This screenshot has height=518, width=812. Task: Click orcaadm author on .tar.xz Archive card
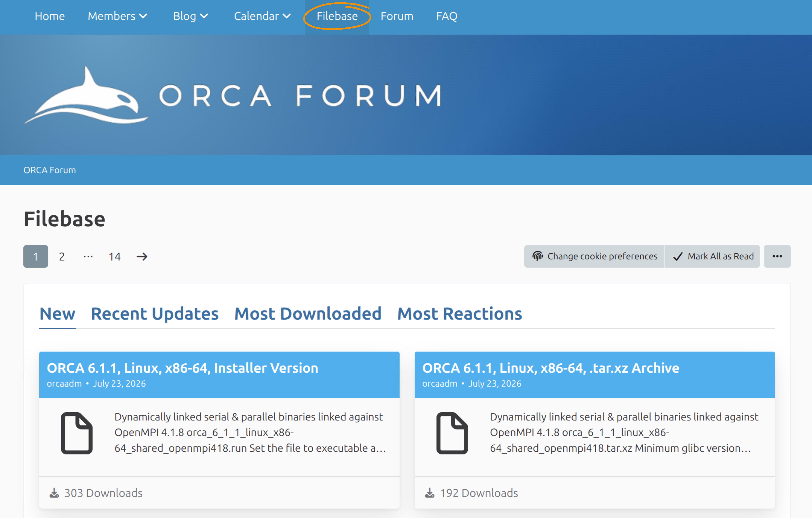(440, 384)
